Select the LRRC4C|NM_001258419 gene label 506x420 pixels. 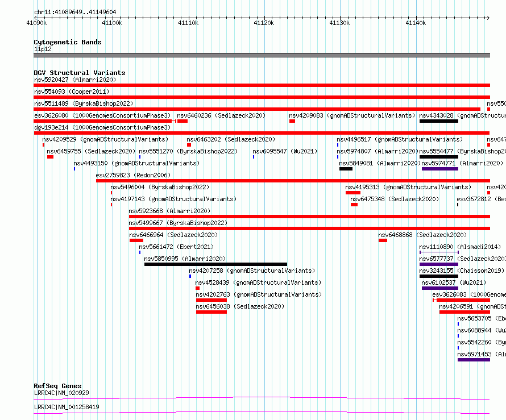(x=67, y=407)
